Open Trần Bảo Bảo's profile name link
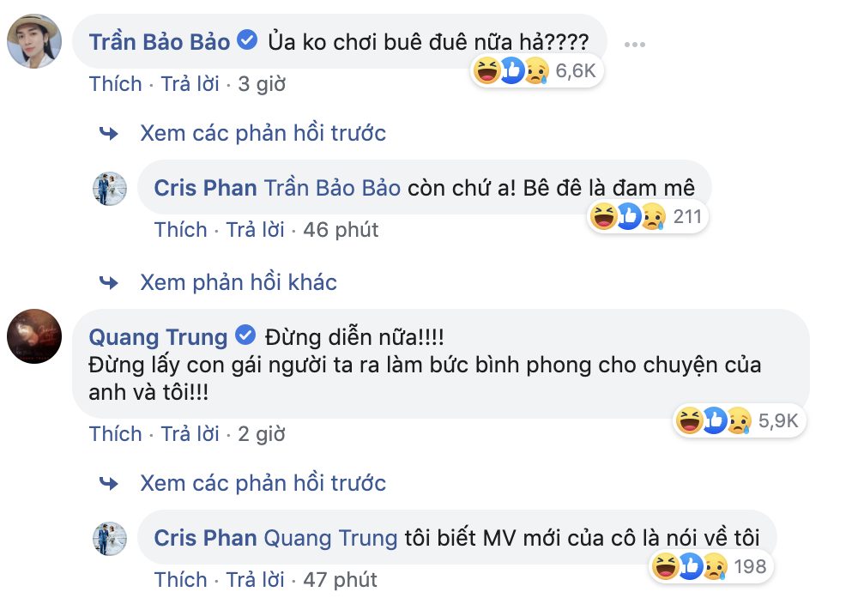This screenshot has height=616, width=858. click(x=160, y=41)
